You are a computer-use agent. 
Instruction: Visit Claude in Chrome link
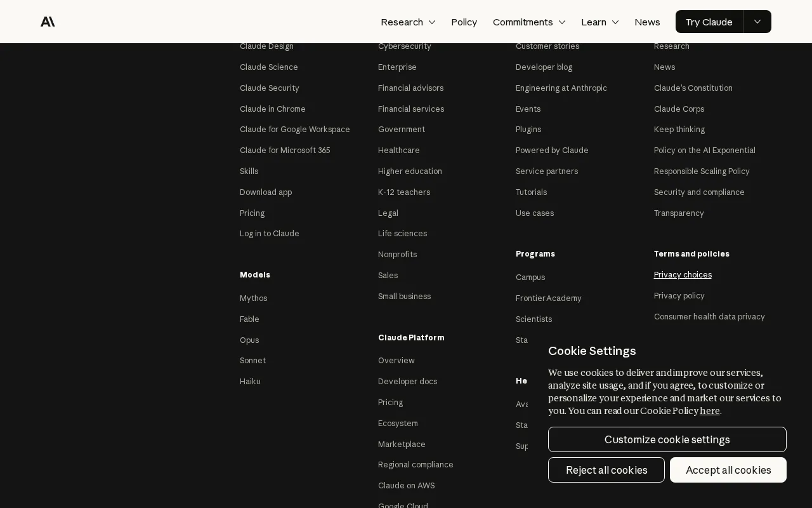tap(273, 109)
